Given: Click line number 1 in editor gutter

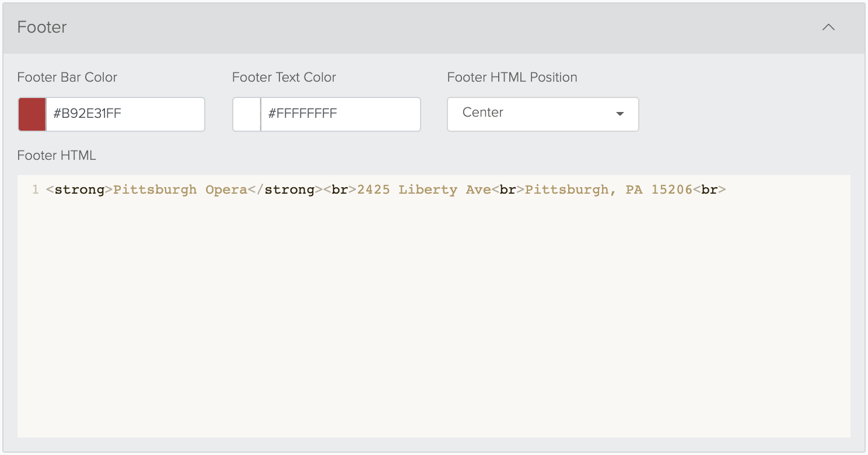Looking at the screenshot, I should click(x=35, y=190).
